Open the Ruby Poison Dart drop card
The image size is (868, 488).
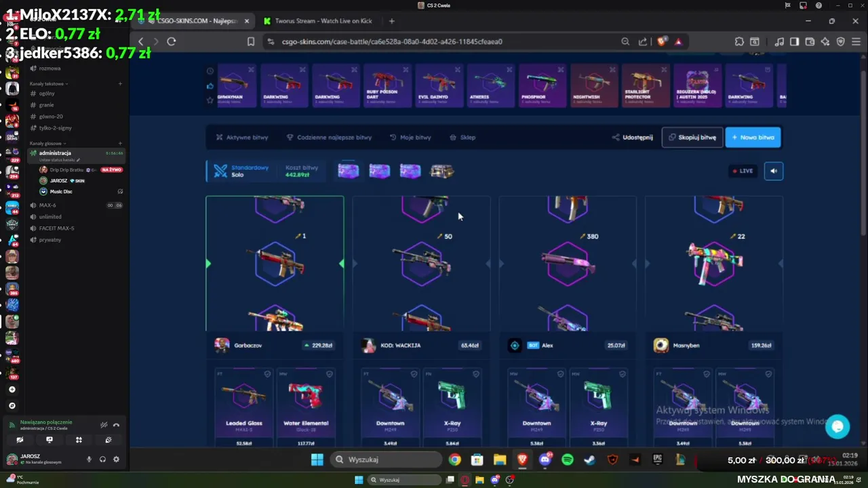tap(388, 86)
